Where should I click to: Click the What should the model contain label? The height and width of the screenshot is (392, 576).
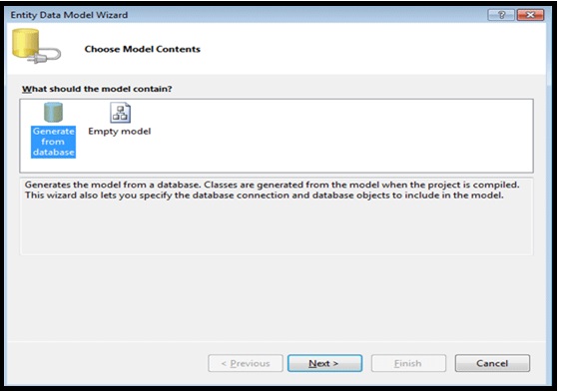tap(97, 89)
